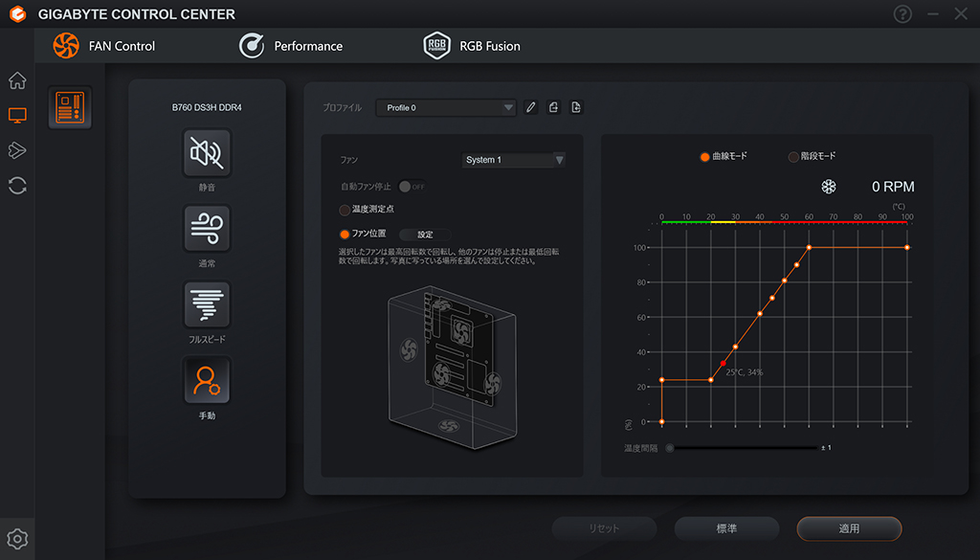The image size is (980, 560).
Task: Select the 手動 manual fan mode icon
Action: (x=207, y=381)
